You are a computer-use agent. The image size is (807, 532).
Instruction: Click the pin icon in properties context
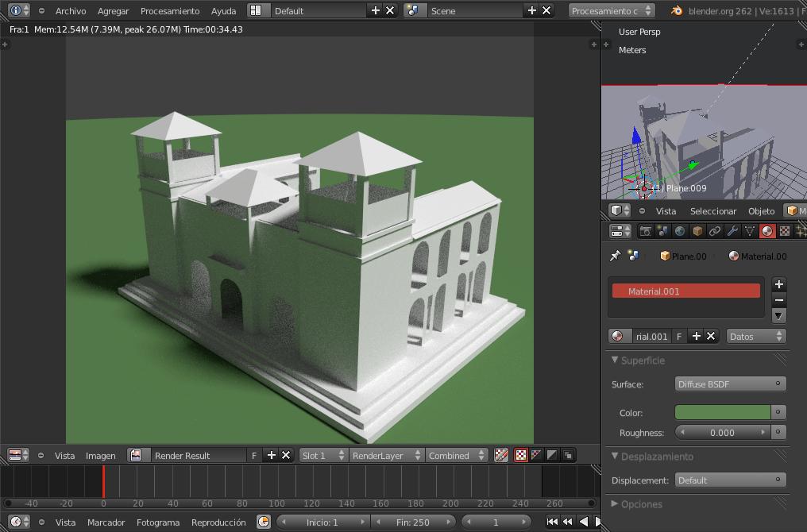pyautogui.click(x=615, y=256)
